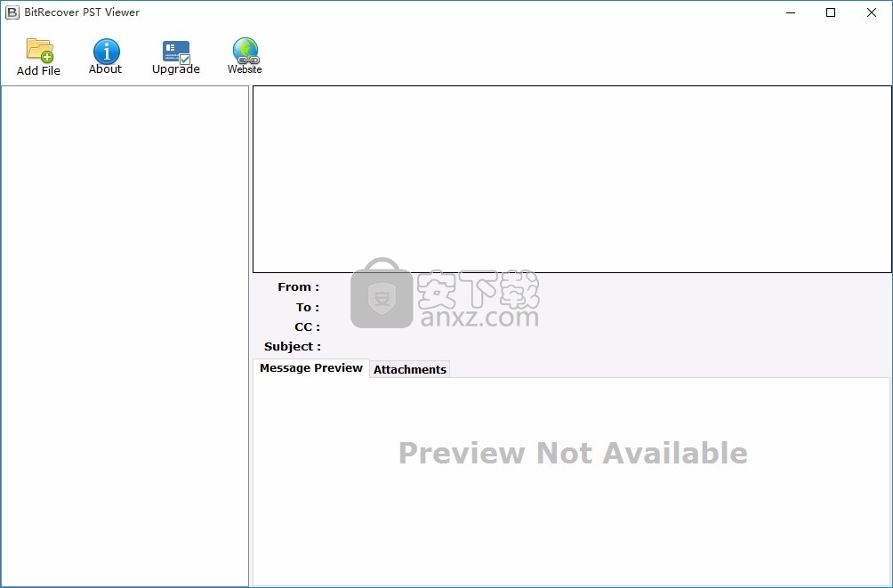This screenshot has height=588, width=893.
Task: Switch to the Message Preview tab
Action: 311,368
